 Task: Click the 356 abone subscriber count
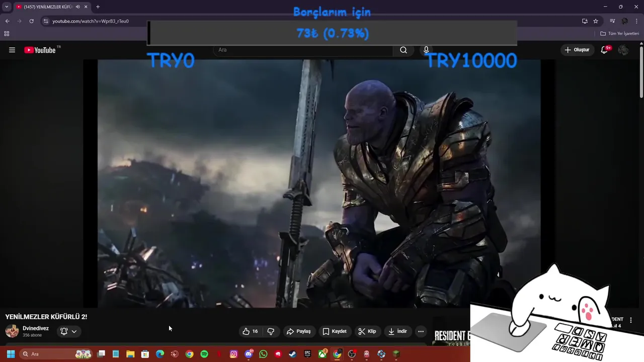point(32,335)
